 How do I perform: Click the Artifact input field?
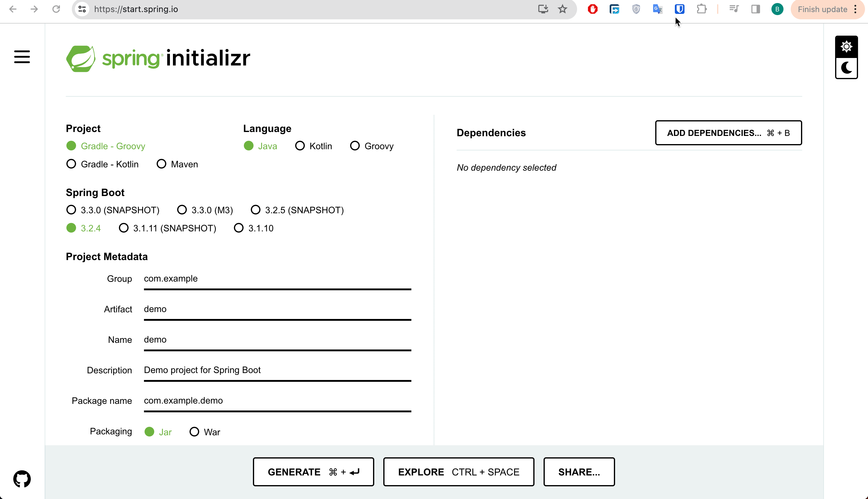pos(277,310)
